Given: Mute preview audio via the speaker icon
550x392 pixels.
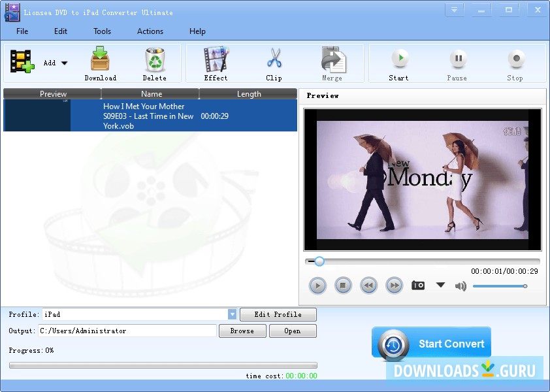Looking at the screenshot, I should pos(461,286).
